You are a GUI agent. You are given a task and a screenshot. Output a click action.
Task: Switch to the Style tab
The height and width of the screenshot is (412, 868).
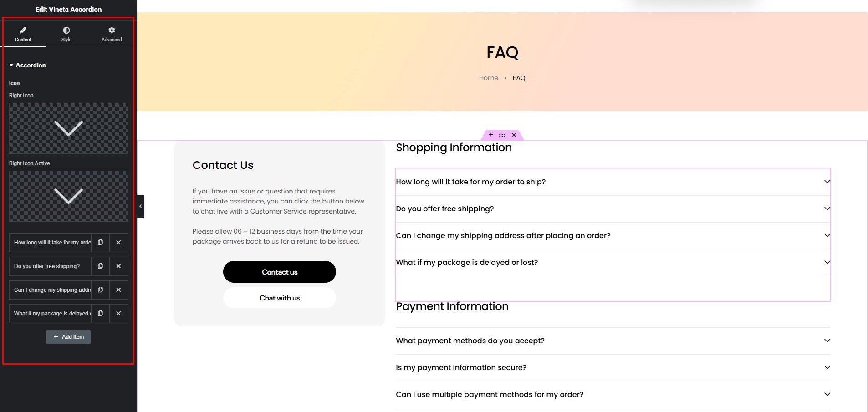[x=66, y=34]
